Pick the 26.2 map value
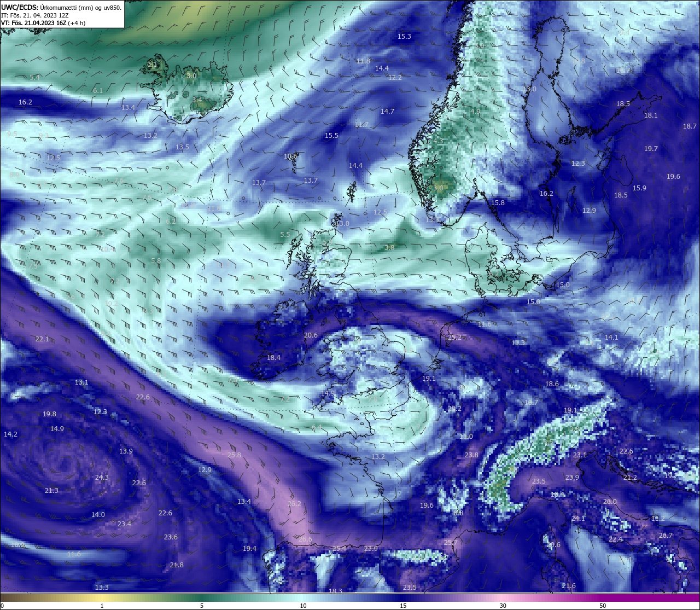This screenshot has width=700, height=610. [294, 504]
